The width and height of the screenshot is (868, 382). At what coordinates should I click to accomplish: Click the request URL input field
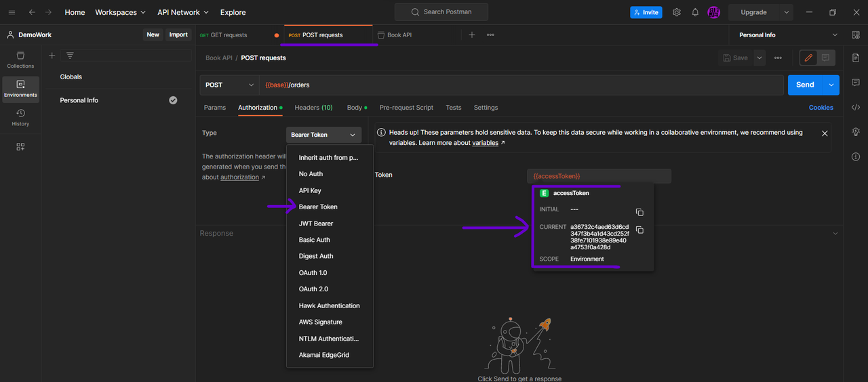[521, 85]
